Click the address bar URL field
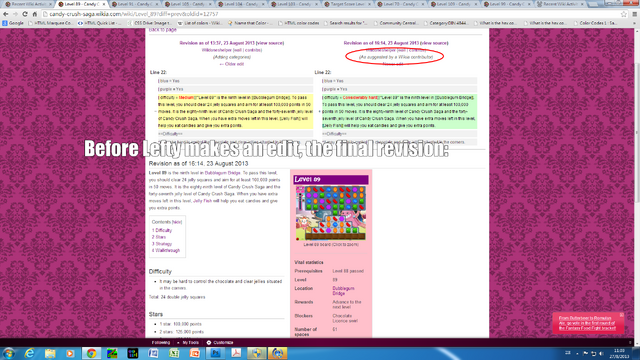 point(331,14)
